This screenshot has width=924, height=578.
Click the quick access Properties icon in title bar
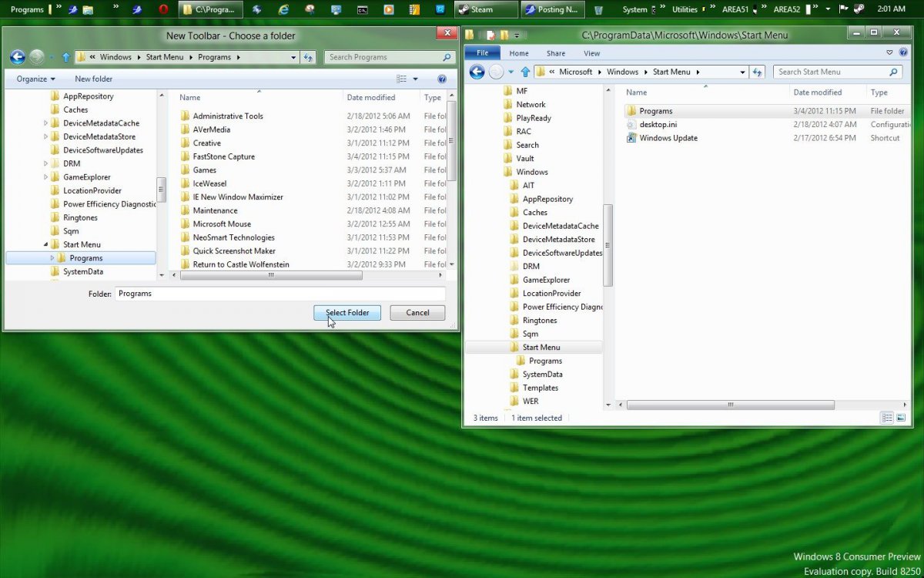[x=490, y=35]
